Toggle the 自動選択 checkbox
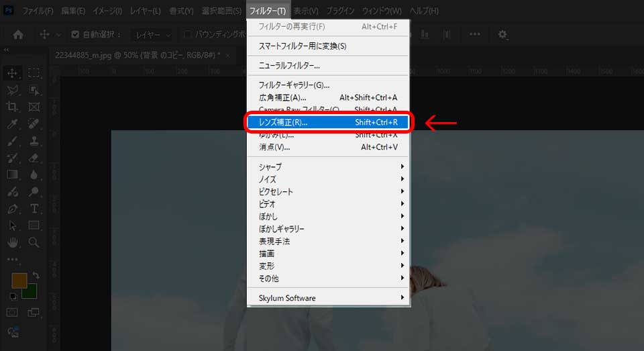 (75, 34)
